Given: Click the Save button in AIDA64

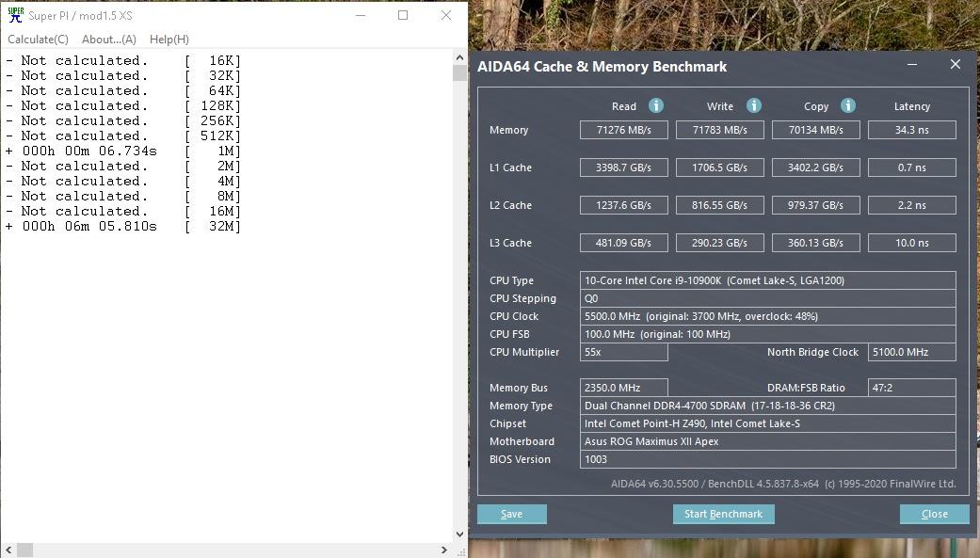Looking at the screenshot, I should pos(512,514).
